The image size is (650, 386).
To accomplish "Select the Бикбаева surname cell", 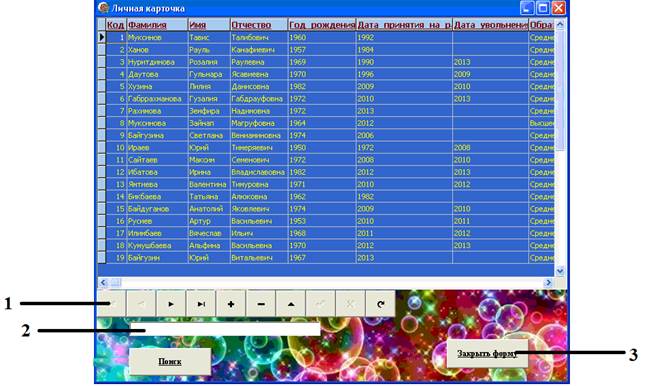I will (x=157, y=197).
